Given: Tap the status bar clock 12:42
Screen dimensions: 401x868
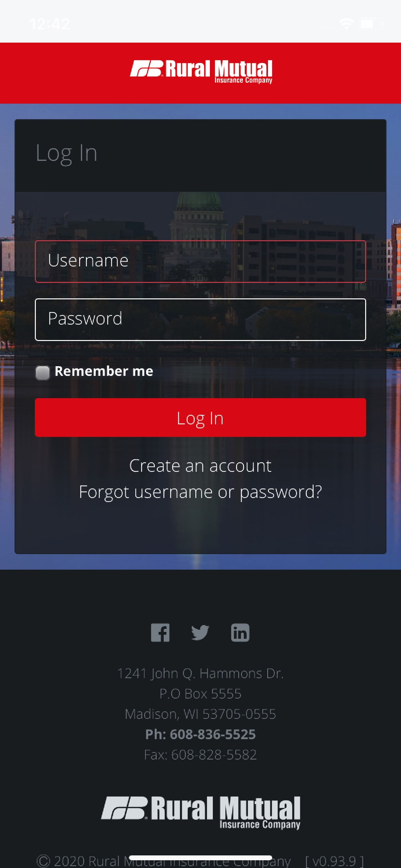Looking at the screenshot, I should point(50,24).
